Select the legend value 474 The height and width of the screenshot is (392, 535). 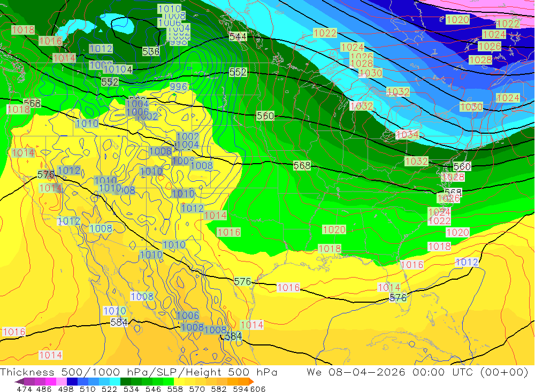pyautogui.click(x=25, y=389)
